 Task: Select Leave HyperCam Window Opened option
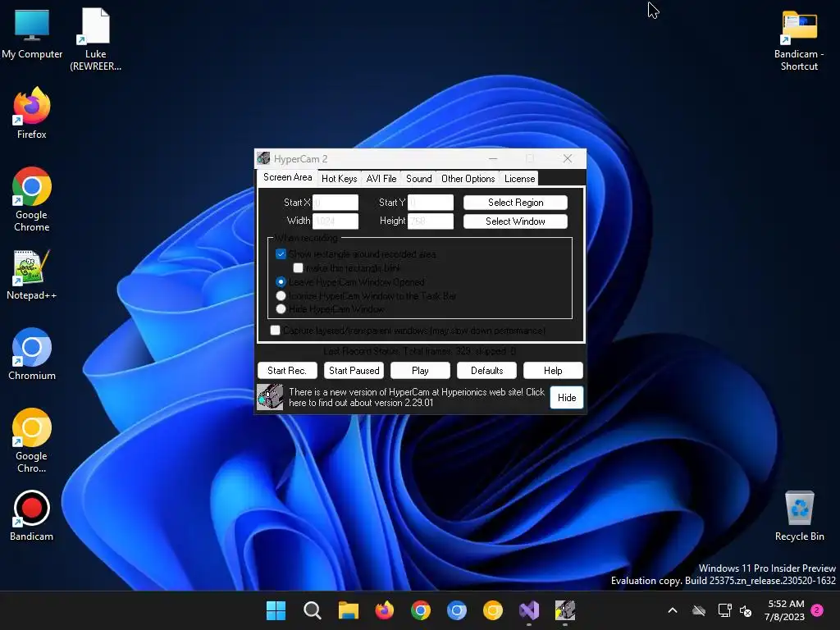pyautogui.click(x=281, y=282)
